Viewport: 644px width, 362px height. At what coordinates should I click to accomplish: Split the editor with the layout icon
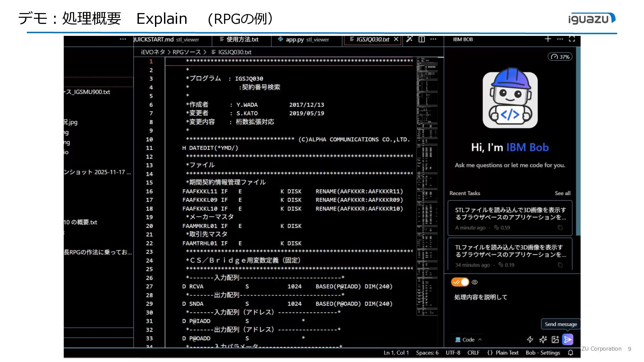click(x=422, y=39)
